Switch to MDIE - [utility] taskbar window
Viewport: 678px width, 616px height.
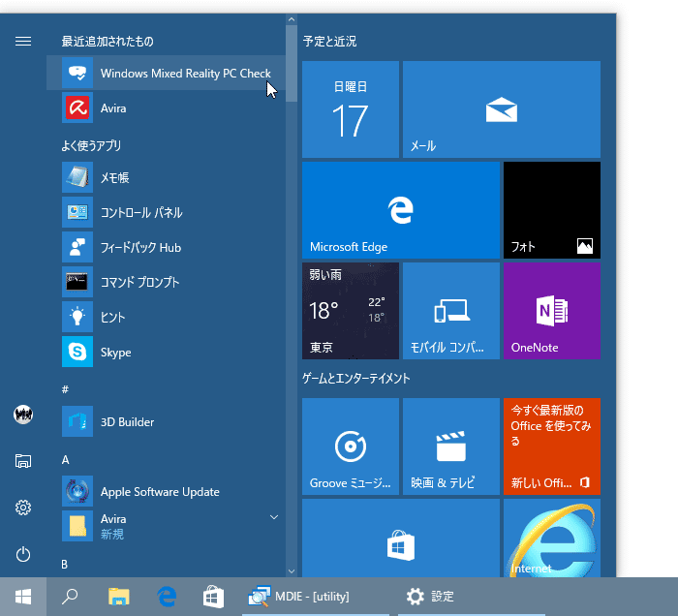(316, 597)
